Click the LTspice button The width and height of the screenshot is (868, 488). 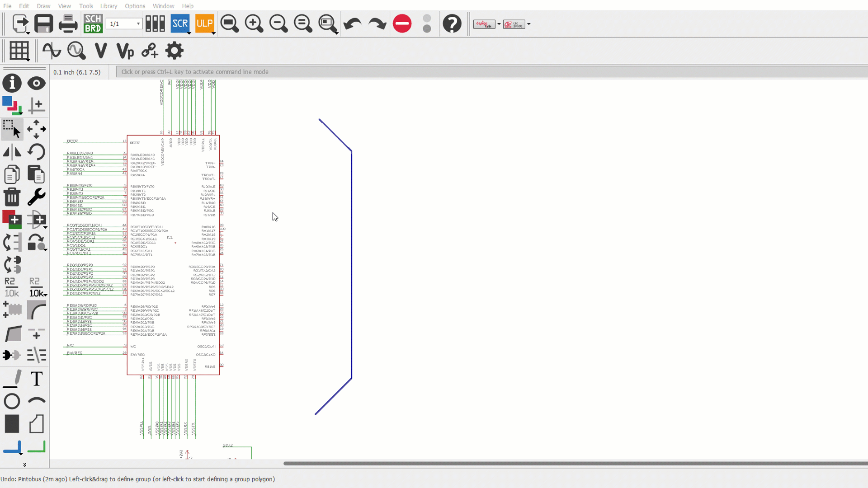514,24
